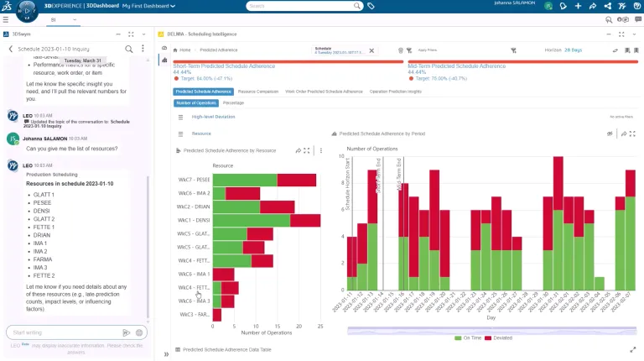Maximize the Adherence by Period chart
644x361 pixels.
[x=632, y=133]
